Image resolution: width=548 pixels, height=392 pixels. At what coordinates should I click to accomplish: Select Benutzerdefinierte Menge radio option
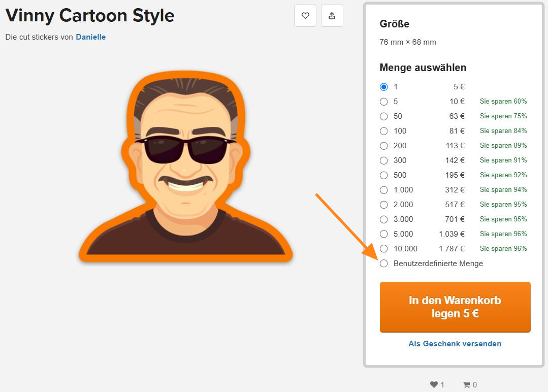tap(384, 264)
